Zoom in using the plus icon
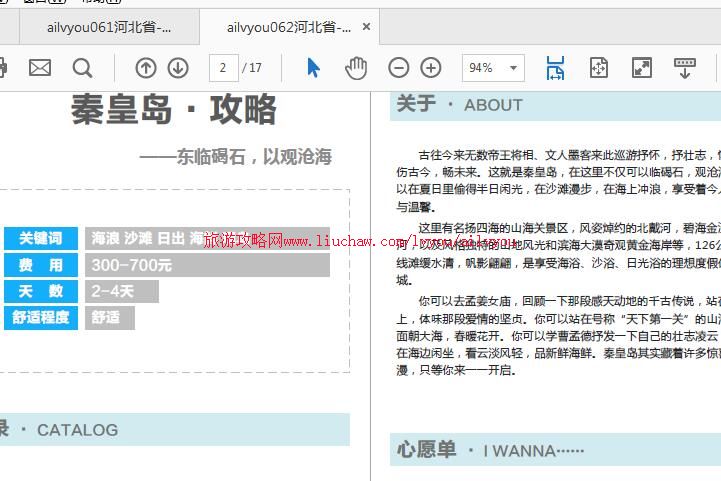Screen dimensions: 721x481 431,68
